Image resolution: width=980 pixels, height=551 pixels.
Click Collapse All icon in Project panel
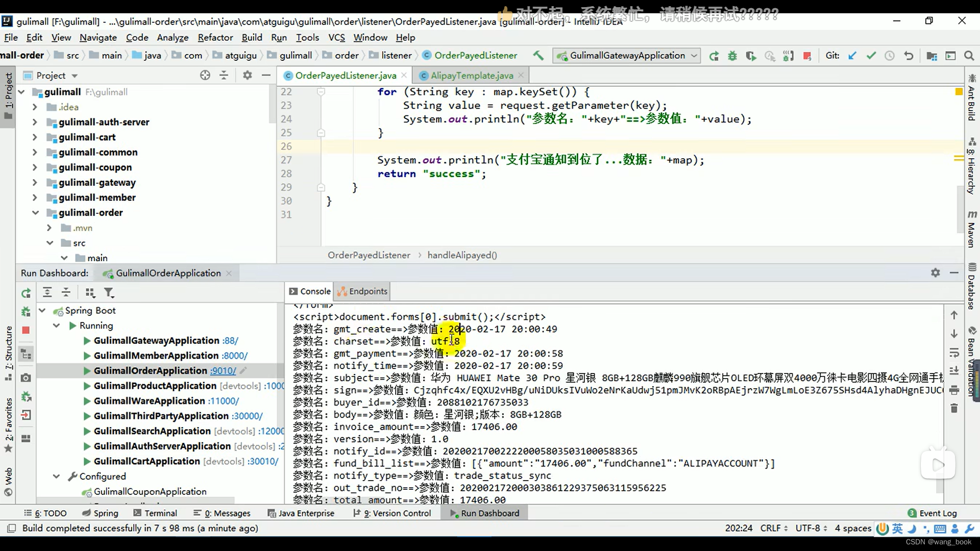pos(224,76)
